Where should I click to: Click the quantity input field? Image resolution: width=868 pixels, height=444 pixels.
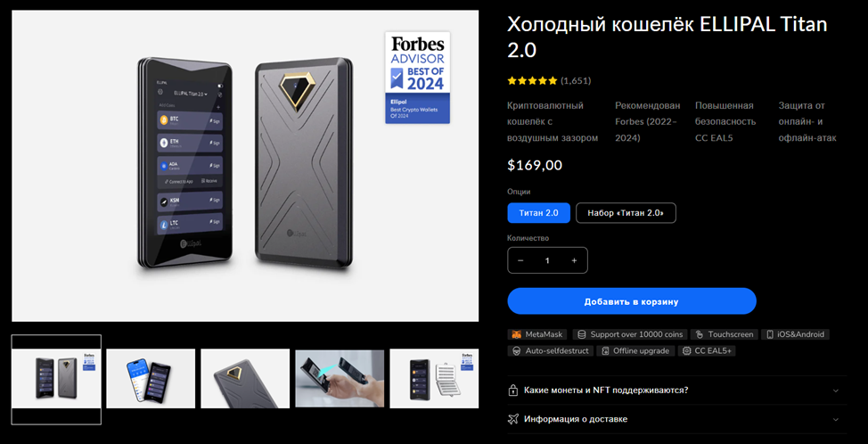click(547, 260)
